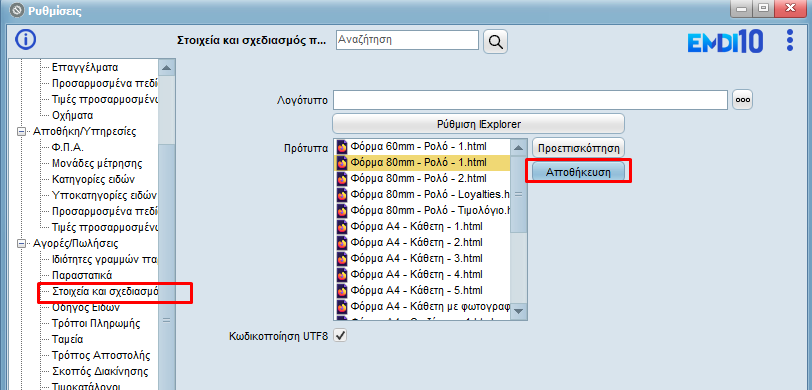Collapse the Αποθήκη/Υπηρεσίες tree node
The width and height of the screenshot is (812, 390).
click(x=22, y=132)
